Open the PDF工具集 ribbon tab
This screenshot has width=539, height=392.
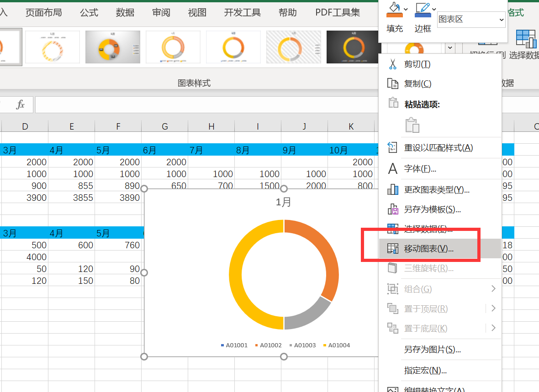pyautogui.click(x=338, y=12)
